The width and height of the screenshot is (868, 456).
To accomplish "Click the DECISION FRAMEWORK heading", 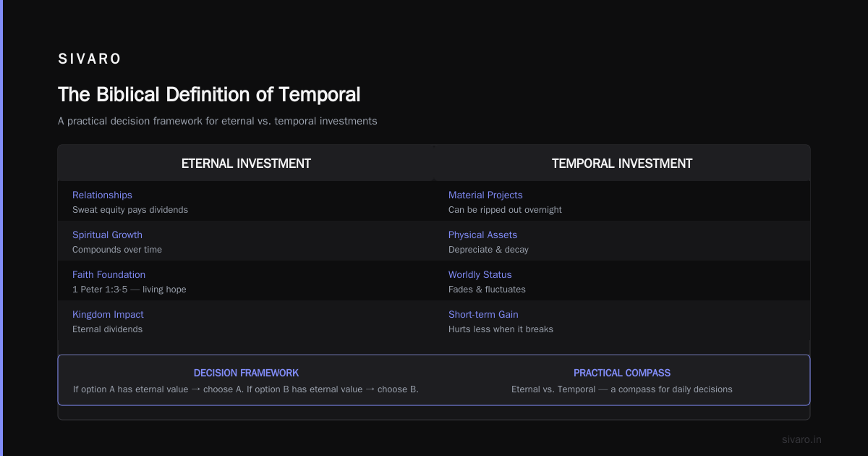I will point(246,373).
